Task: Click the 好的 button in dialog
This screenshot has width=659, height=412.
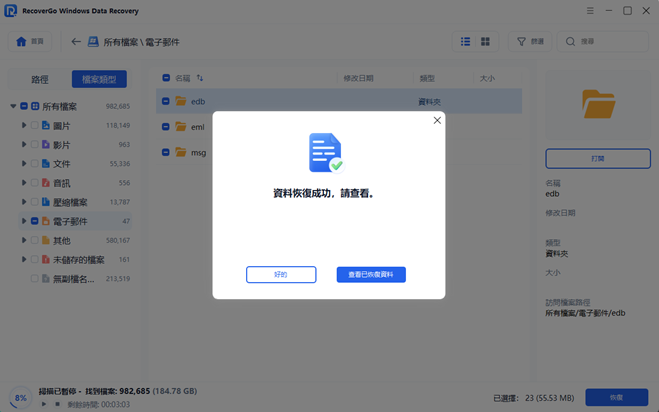Action: tap(281, 275)
